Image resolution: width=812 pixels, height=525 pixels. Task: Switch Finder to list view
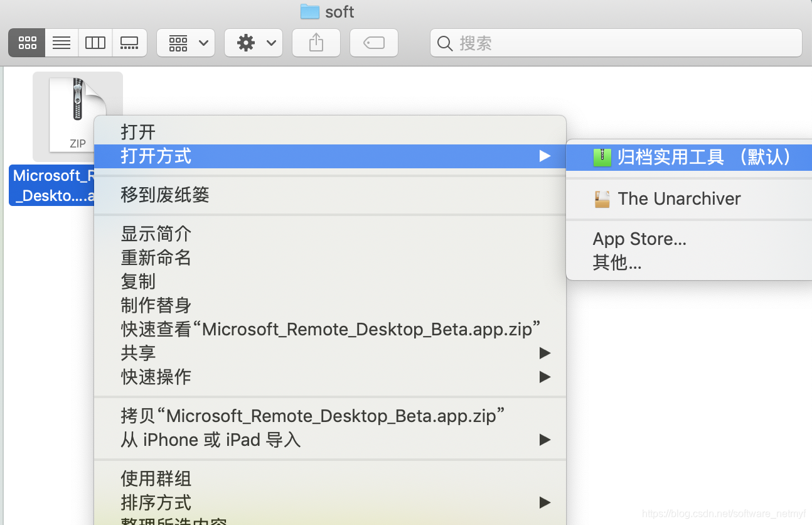point(61,43)
